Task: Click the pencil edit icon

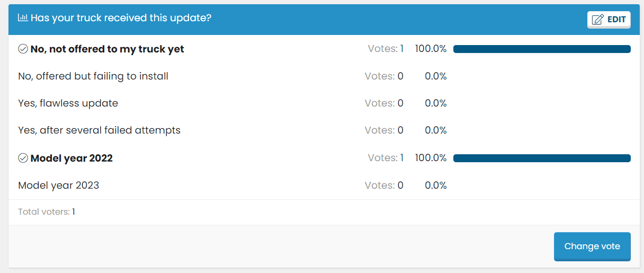Action: 597,20
